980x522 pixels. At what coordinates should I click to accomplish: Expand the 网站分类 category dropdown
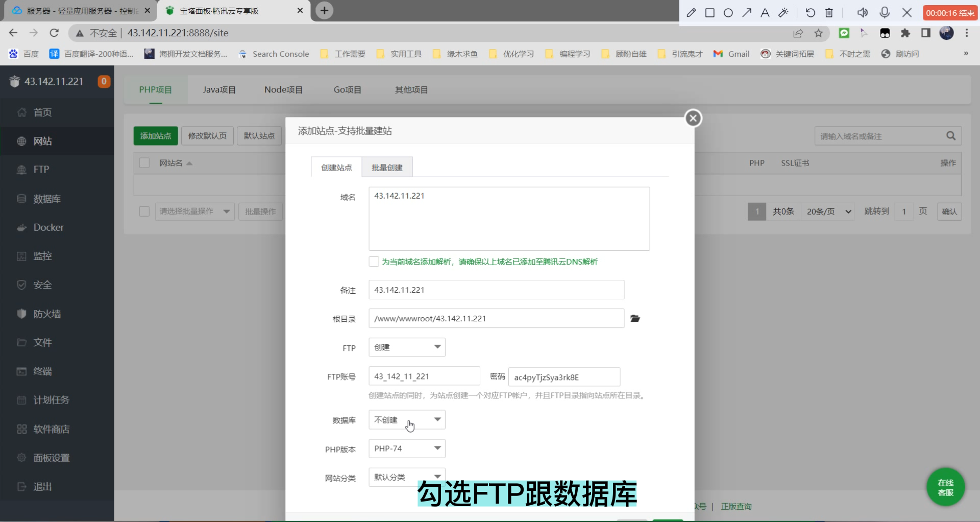407,477
